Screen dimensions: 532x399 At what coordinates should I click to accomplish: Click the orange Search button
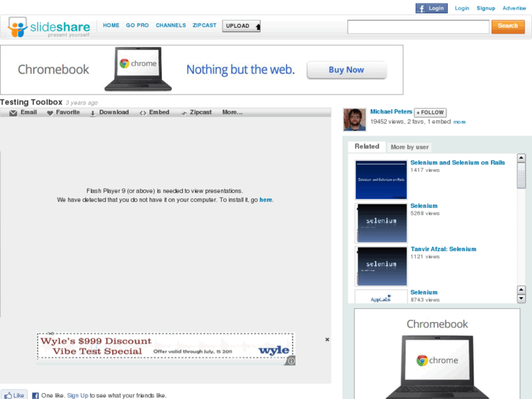508,26
